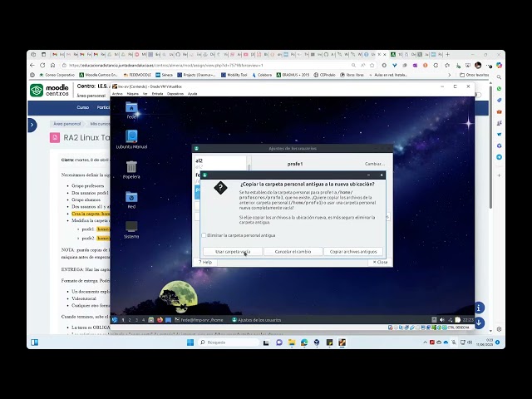532x399 pixels.
Task: Open the Windows widgets icon on taskbar
Action: coord(35,342)
